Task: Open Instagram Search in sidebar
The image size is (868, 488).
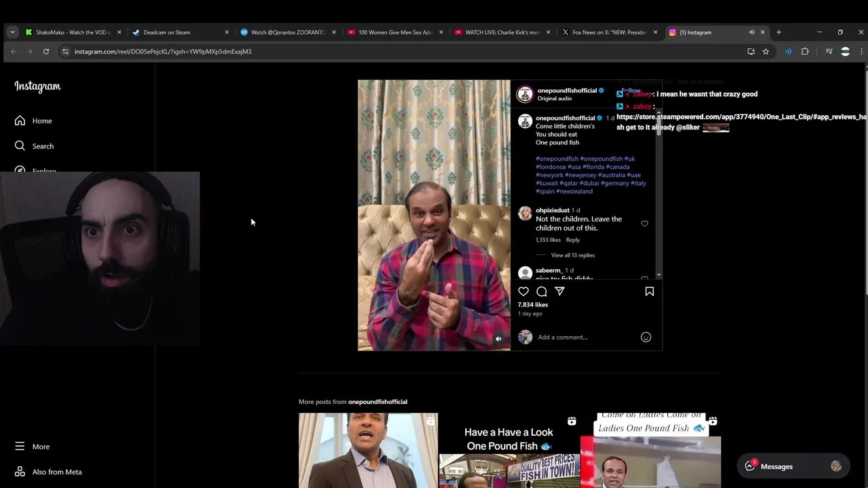Action: coord(34,146)
